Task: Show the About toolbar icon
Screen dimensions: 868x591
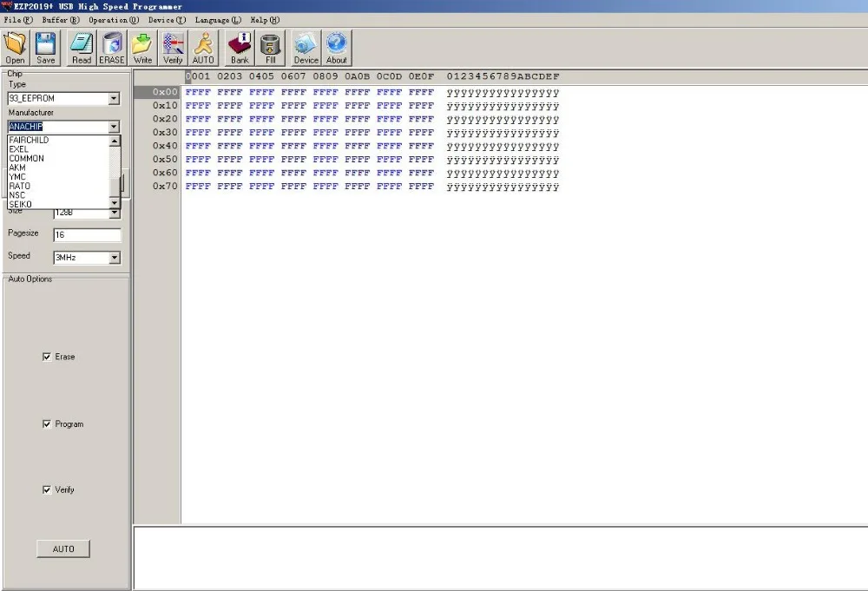Action: coord(337,48)
